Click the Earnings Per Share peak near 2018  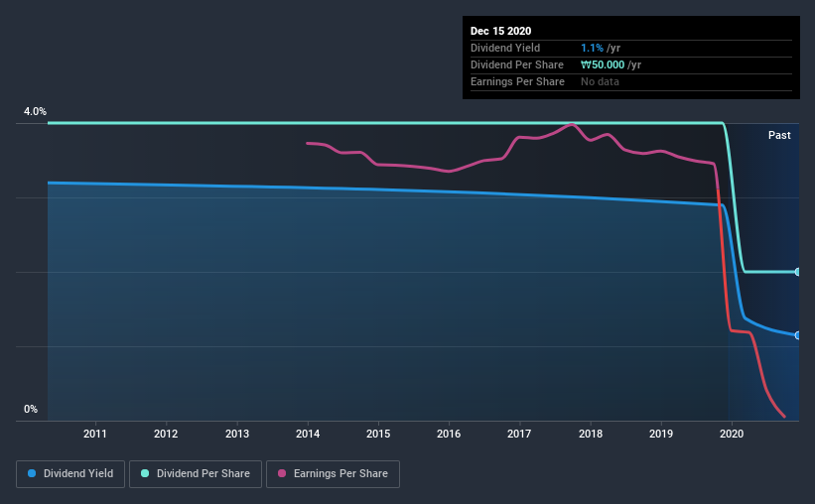[x=572, y=124]
